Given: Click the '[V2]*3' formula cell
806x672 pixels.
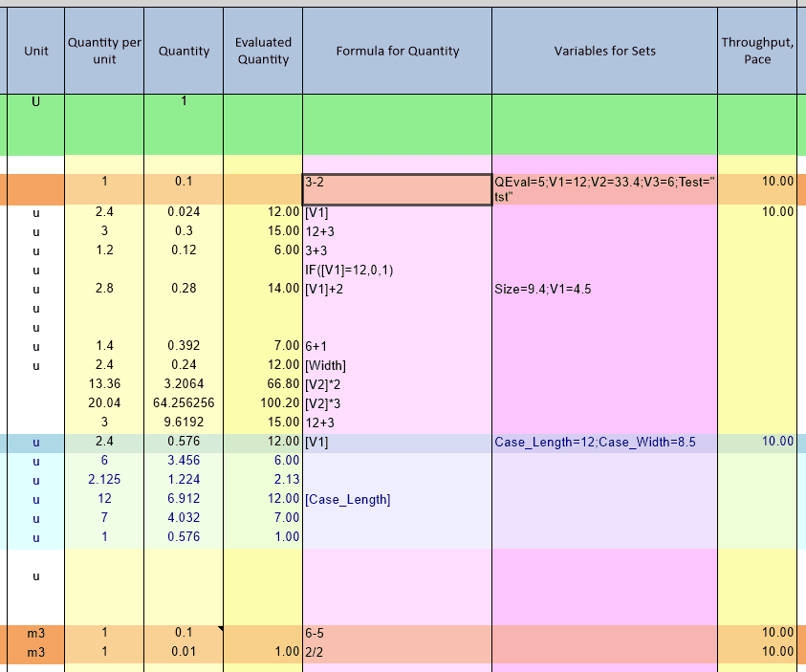Looking at the screenshot, I should coord(397,403).
